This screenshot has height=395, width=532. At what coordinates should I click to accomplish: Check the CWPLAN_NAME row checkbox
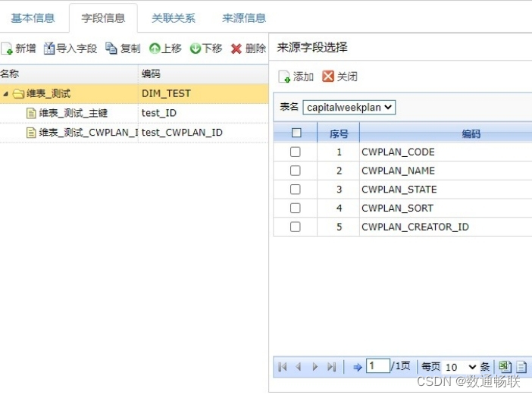[x=296, y=171]
